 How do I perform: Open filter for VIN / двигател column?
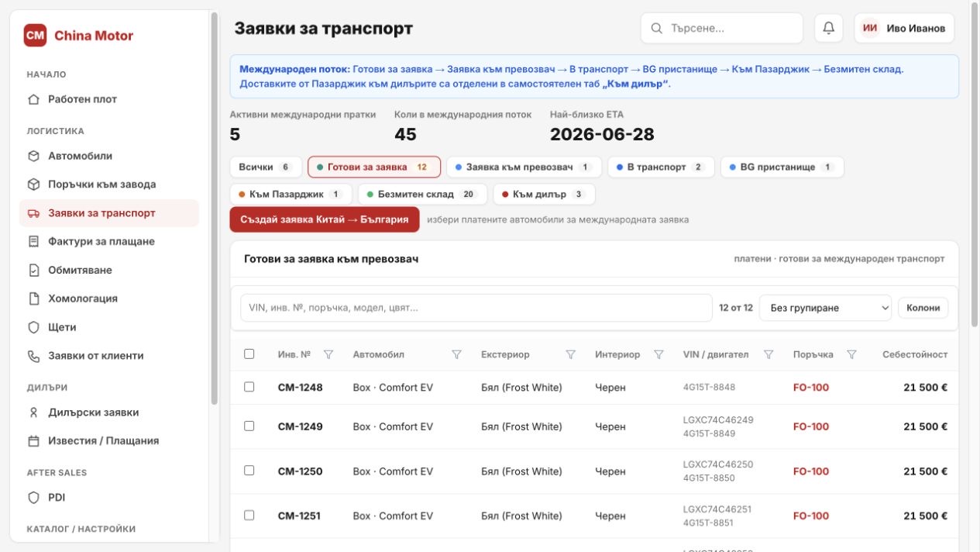tap(769, 354)
